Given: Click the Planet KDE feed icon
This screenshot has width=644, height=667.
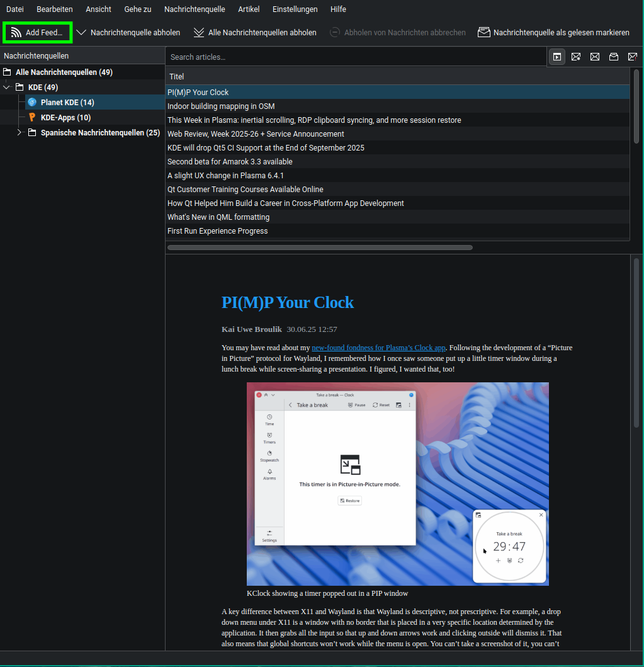Looking at the screenshot, I should [32, 102].
